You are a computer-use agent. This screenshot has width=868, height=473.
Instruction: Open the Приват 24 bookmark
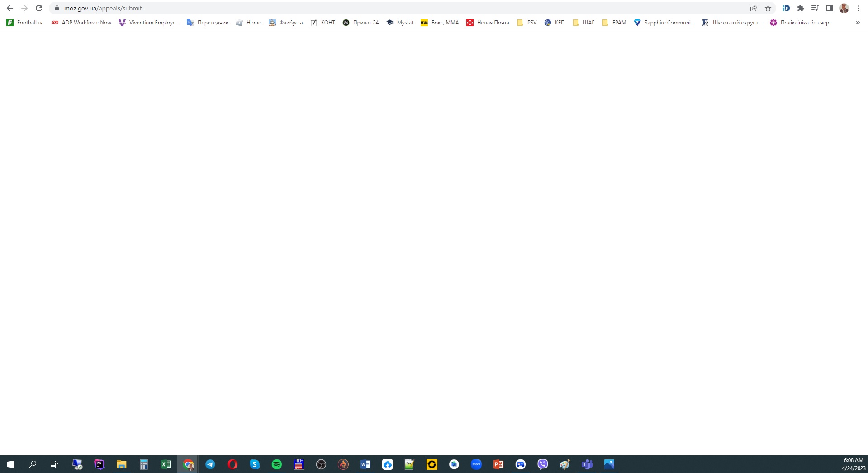pyautogui.click(x=360, y=23)
